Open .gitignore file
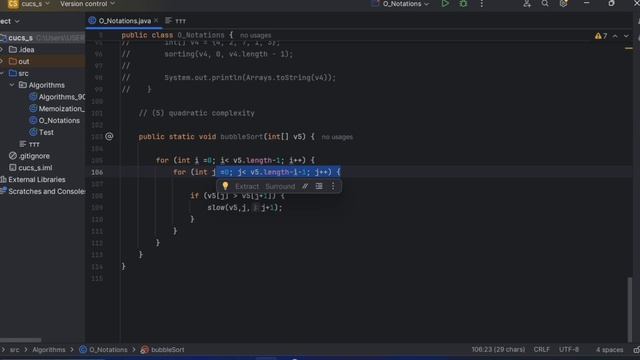Screen dimensions: 640x360 [29, 156]
